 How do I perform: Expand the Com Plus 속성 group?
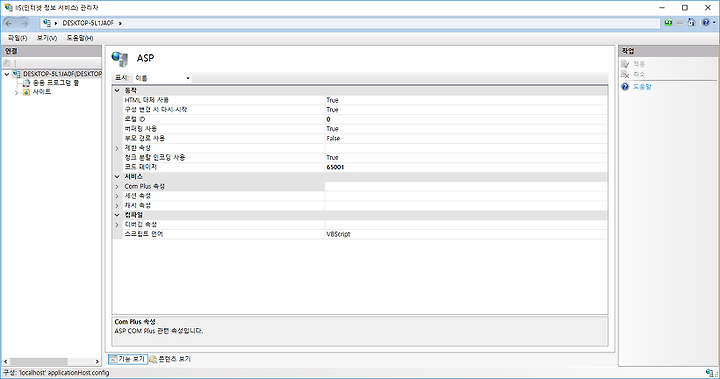pos(117,187)
